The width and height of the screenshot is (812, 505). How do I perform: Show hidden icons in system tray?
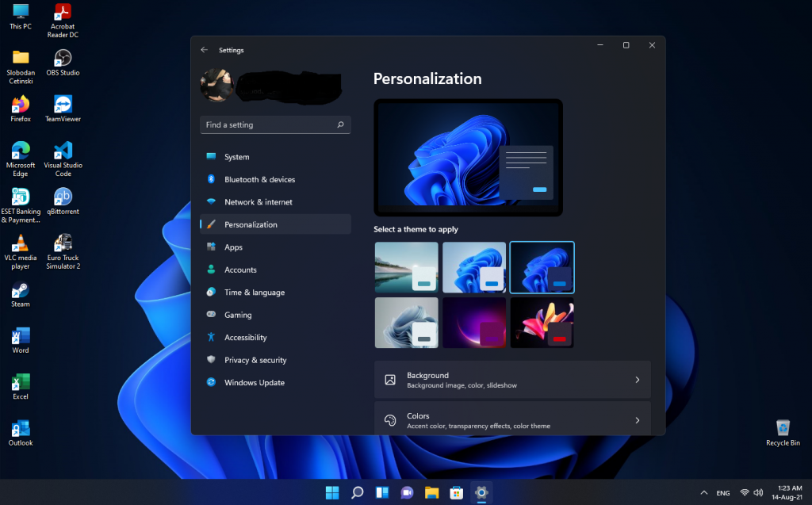point(703,492)
